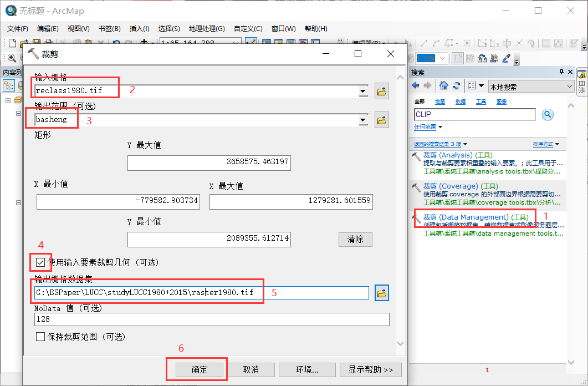This screenshot has height=386, width=588.
Task: Select the end point arc segment tool
Action: click(x=436, y=43)
